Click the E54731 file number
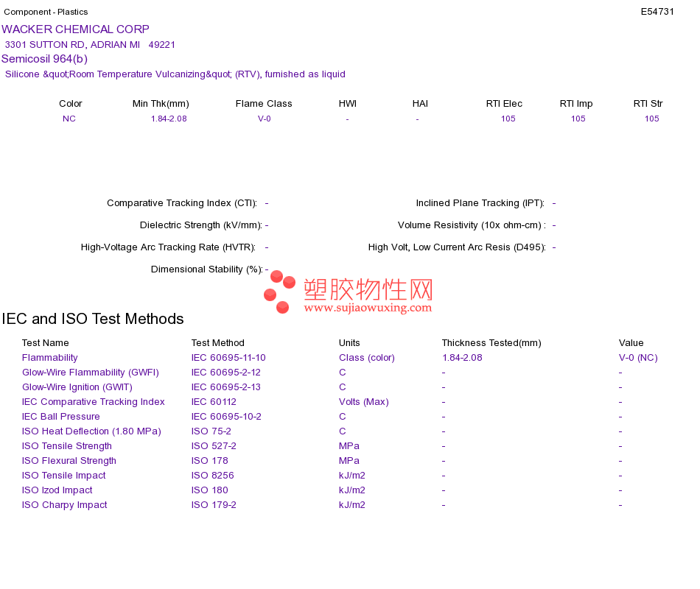 (x=657, y=12)
